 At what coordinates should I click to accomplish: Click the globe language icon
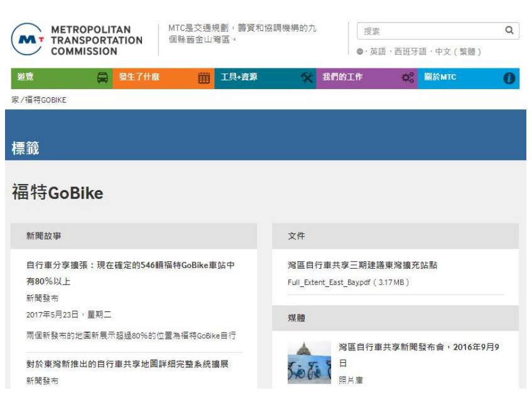coord(360,51)
